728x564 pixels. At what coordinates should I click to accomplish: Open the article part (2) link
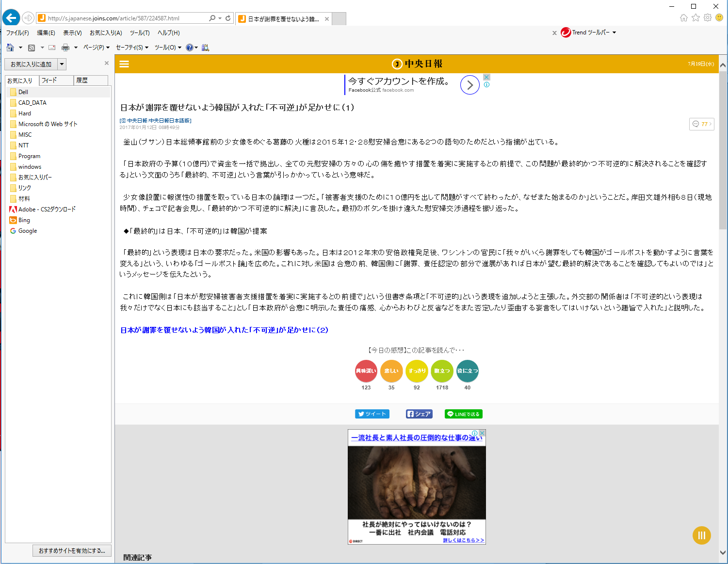(224, 330)
